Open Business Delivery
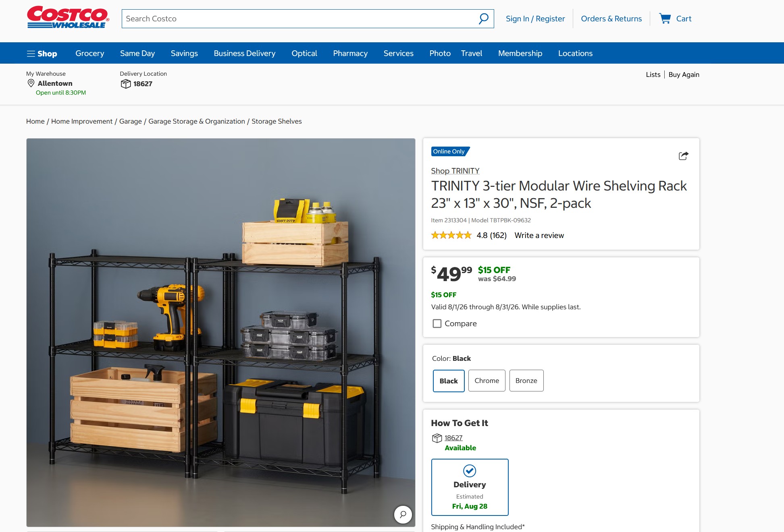Image resolution: width=784 pixels, height=532 pixels. coord(245,53)
